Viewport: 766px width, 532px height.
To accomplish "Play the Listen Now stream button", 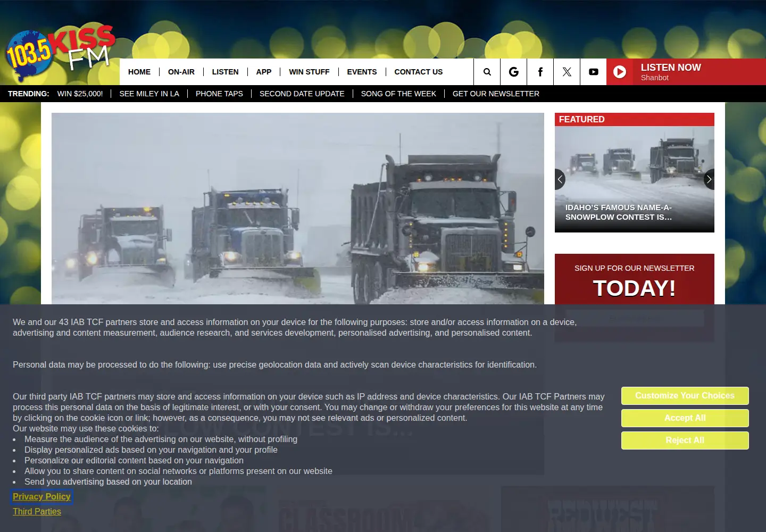I will tap(620, 72).
